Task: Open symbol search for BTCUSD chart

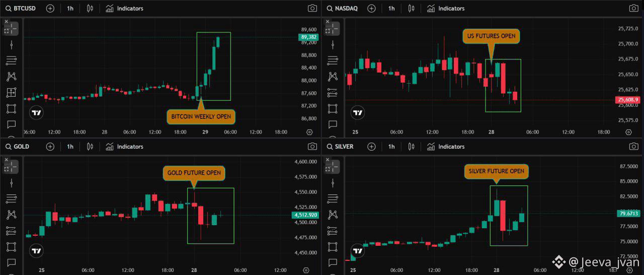Action: [21, 9]
